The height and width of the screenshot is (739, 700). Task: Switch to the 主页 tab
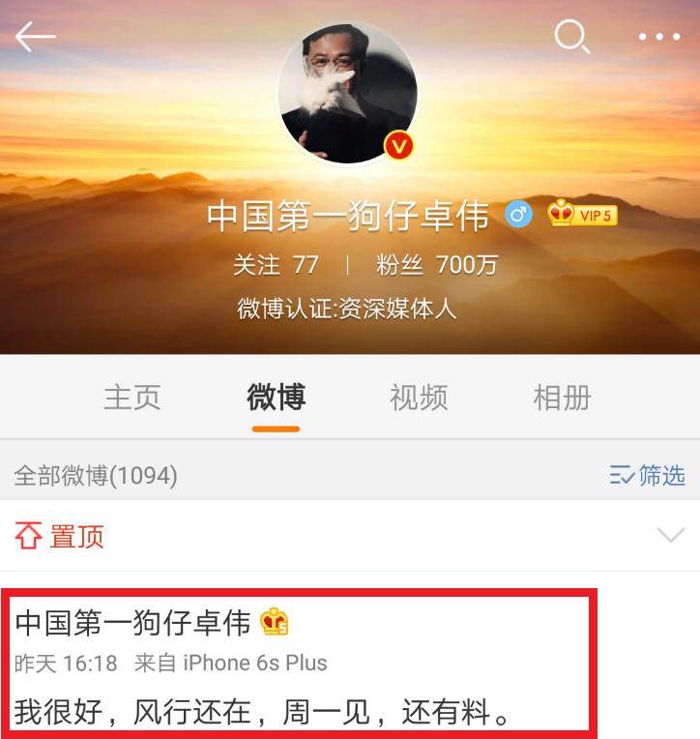132,398
